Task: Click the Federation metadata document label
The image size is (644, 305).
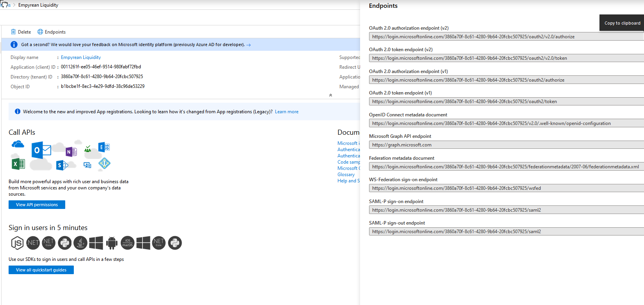Action: 401,158
